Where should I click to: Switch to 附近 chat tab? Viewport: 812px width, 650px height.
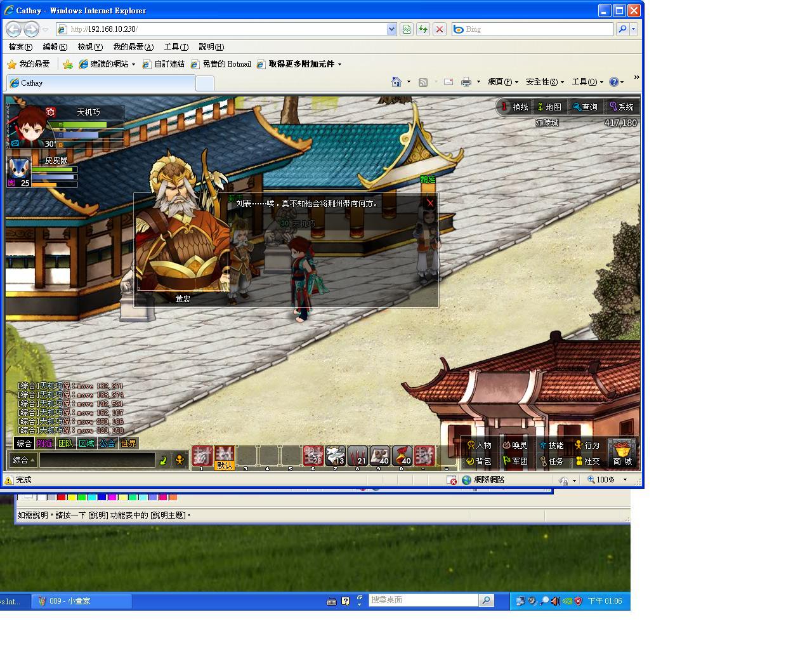pos(44,444)
